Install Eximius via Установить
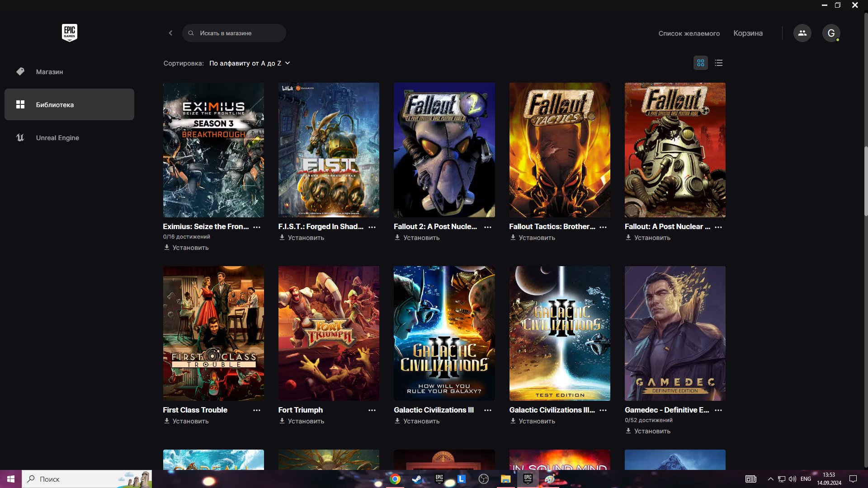This screenshot has width=868, height=488. coord(186,248)
